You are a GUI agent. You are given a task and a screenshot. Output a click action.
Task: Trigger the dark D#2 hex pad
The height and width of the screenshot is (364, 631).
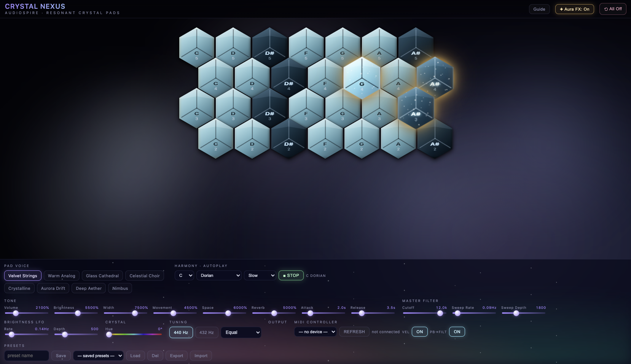(289, 139)
